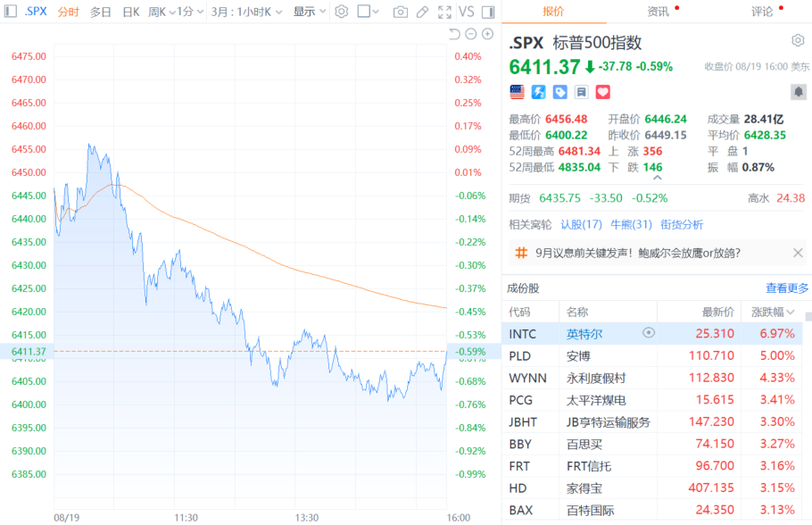Image resolution: width=812 pixels, height=525 pixels.
Task: Toggle the left sidebar panel icon
Action: (x=11, y=11)
